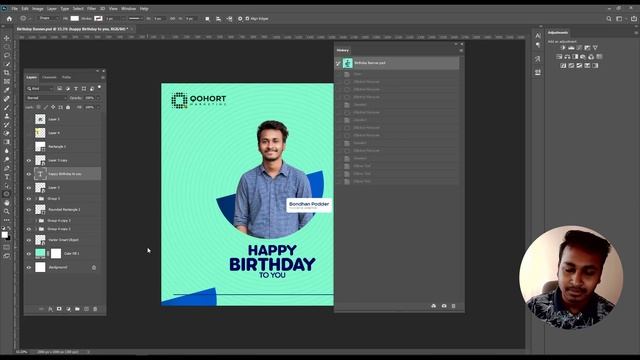Expand the Group 4 copy 3 folder
This screenshot has height=360, width=640.
coord(36,220)
